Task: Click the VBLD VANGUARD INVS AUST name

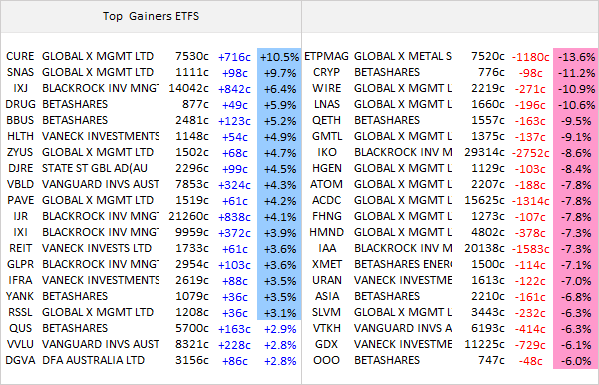Action: (100, 184)
